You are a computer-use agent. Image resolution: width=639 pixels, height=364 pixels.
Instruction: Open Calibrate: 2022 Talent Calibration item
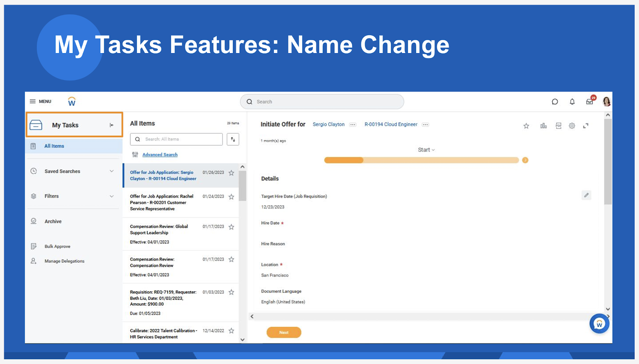coord(163,334)
